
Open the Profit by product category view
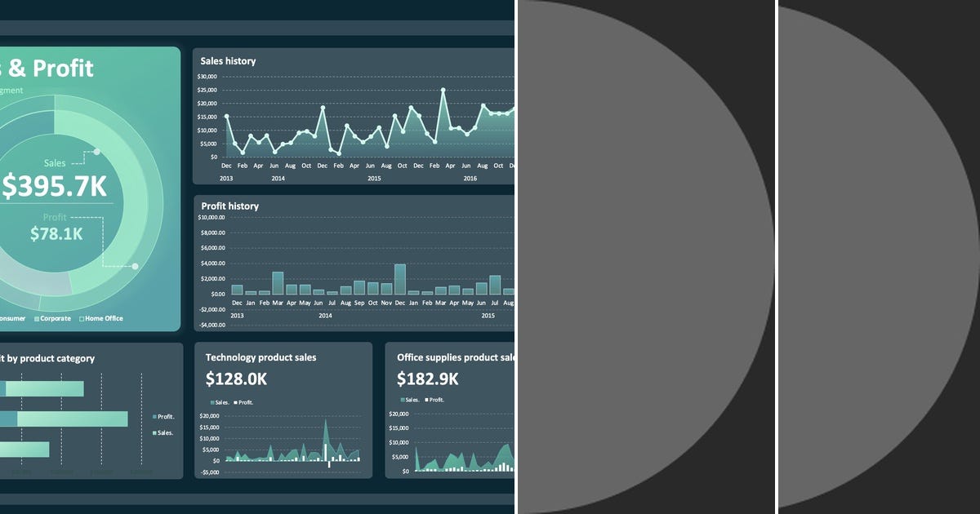(x=49, y=358)
